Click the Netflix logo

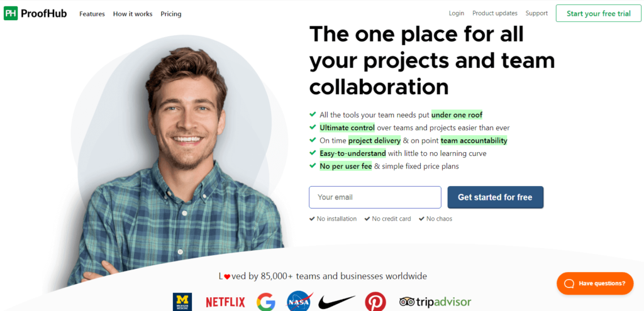tap(225, 302)
